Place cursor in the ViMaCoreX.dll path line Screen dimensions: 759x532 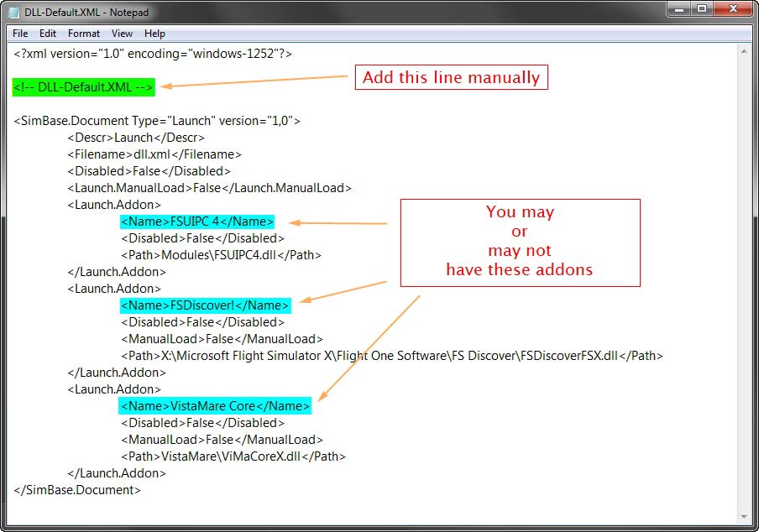233,456
